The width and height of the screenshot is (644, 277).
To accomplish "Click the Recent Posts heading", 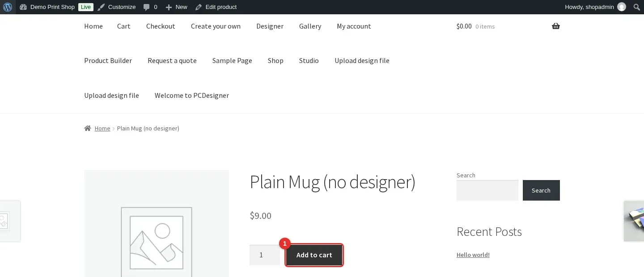I will pyautogui.click(x=489, y=231).
